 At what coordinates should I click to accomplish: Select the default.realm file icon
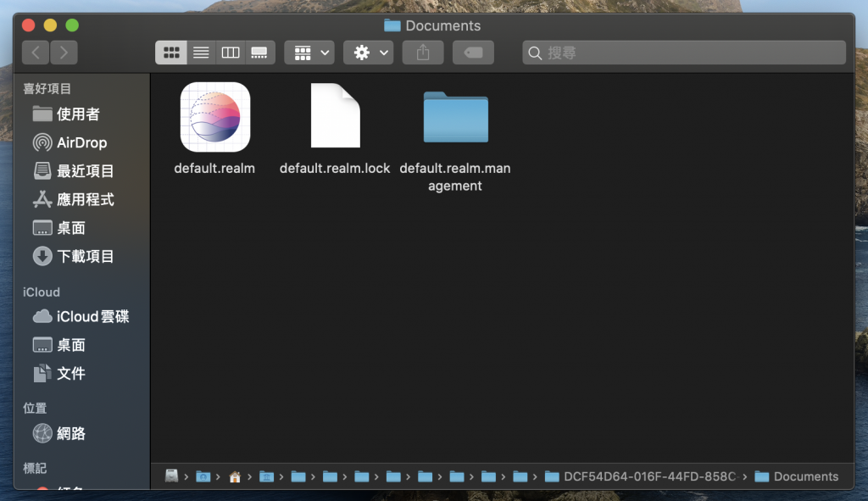(215, 117)
